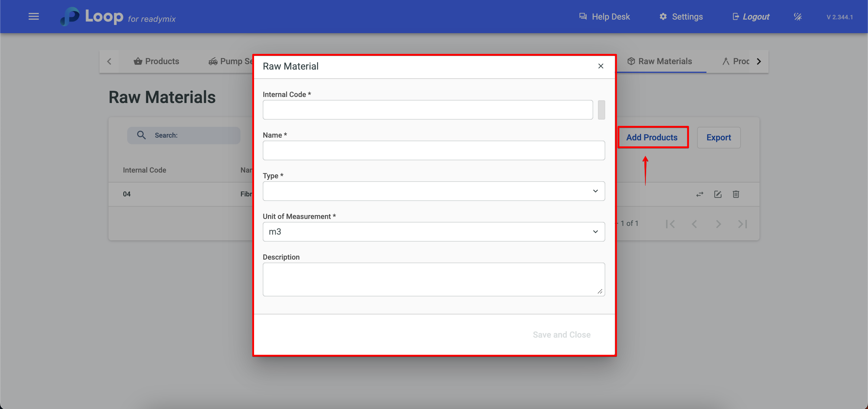Image resolution: width=868 pixels, height=409 pixels.
Task: Select the Raw Materials tab
Action: point(659,61)
